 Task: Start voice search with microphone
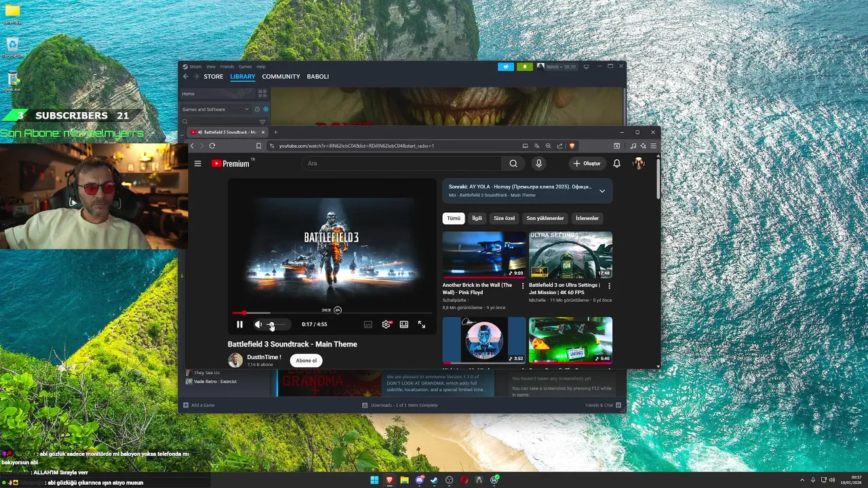click(538, 163)
